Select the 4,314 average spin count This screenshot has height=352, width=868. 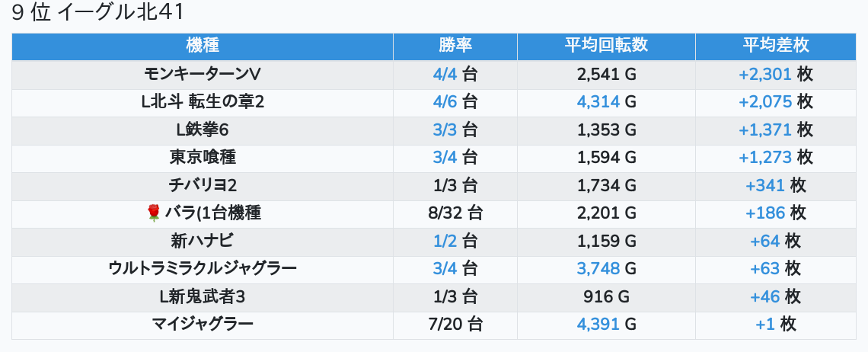(598, 102)
